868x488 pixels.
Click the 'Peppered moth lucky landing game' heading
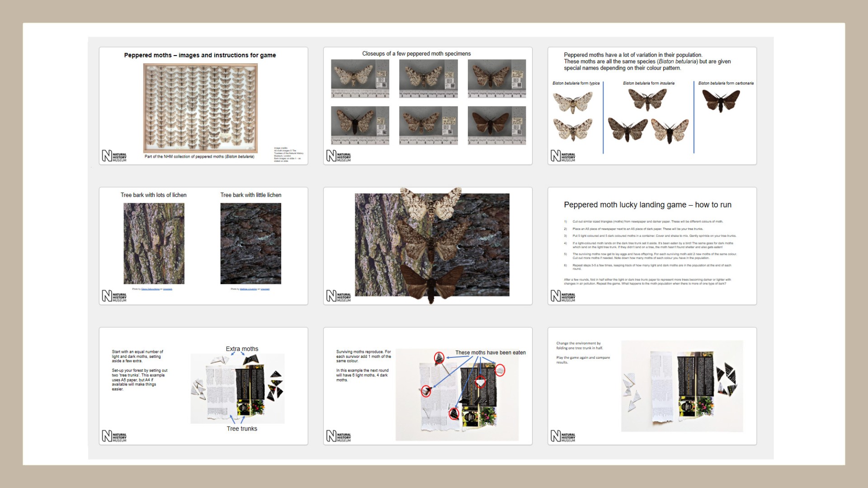pos(647,205)
